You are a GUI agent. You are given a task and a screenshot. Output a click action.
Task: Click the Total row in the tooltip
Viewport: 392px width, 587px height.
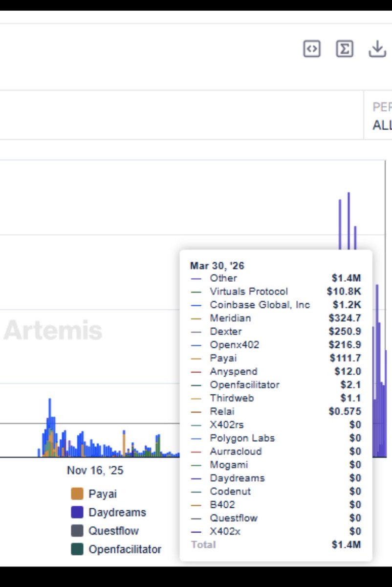point(276,544)
